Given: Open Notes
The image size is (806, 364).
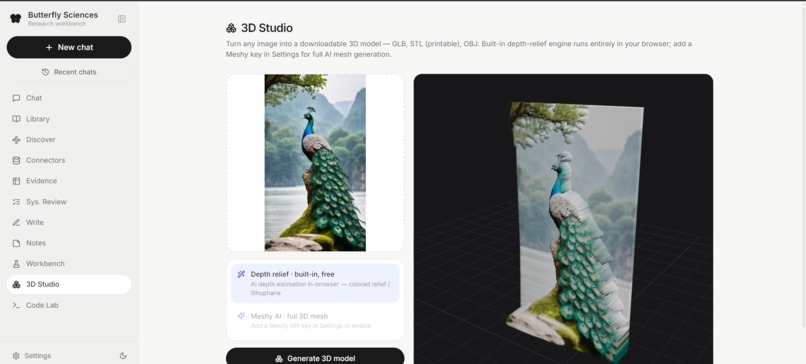Looking at the screenshot, I should coord(69,243).
